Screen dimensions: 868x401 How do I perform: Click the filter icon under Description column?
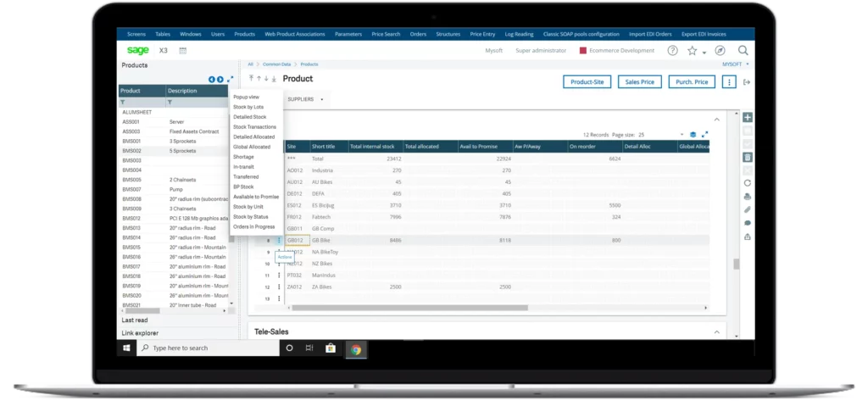(x=170, y=103)
